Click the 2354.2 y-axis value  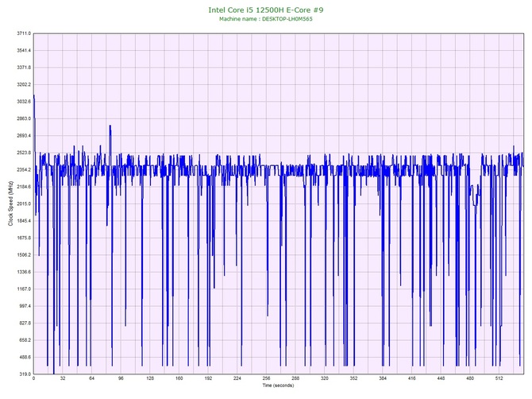pyautogui.click(x=24, y=169)
